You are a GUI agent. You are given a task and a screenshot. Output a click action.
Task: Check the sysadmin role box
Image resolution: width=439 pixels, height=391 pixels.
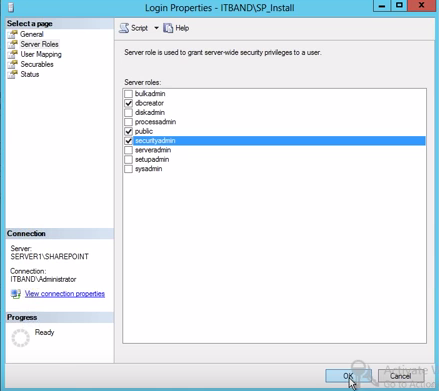[x=128, y=169]
